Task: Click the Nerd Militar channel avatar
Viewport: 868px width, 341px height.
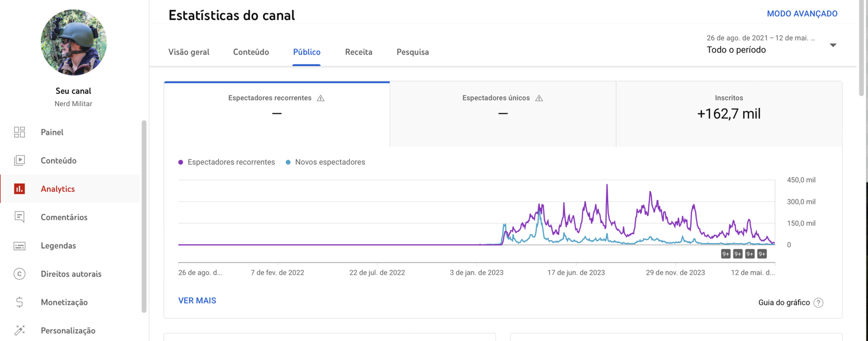Action: [x=74, y=42]
